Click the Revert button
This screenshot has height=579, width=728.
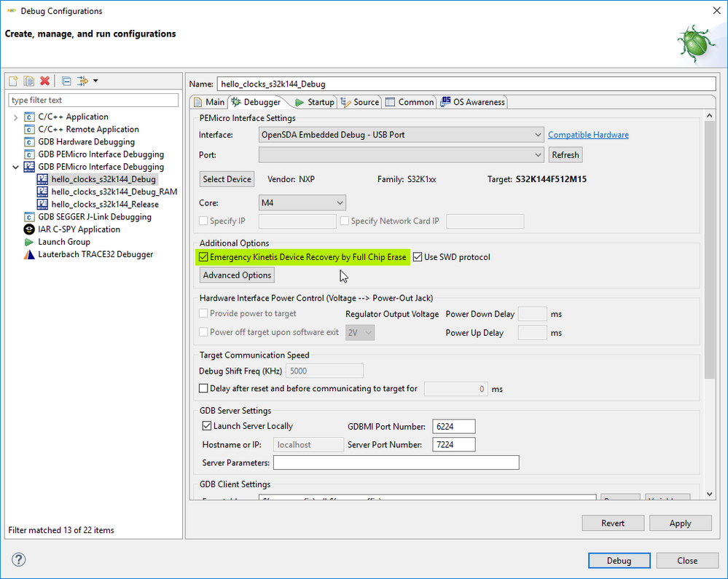coord(613,523)
